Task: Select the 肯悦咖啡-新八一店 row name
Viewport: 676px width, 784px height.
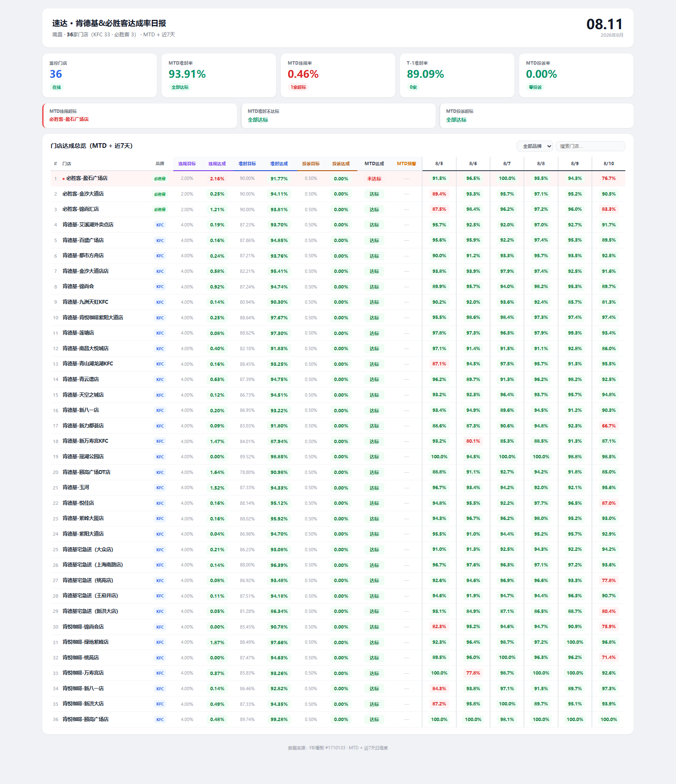Action: coord(83,689)
